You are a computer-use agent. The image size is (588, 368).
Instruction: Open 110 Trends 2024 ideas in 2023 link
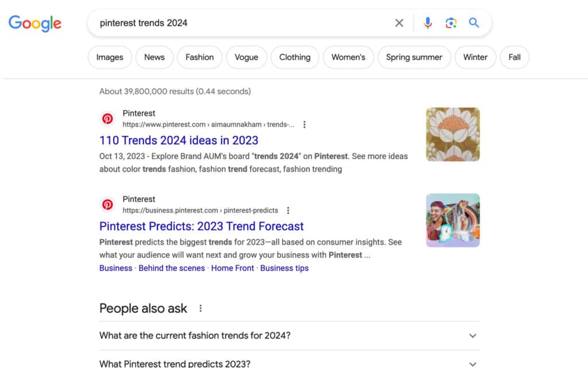179,140
